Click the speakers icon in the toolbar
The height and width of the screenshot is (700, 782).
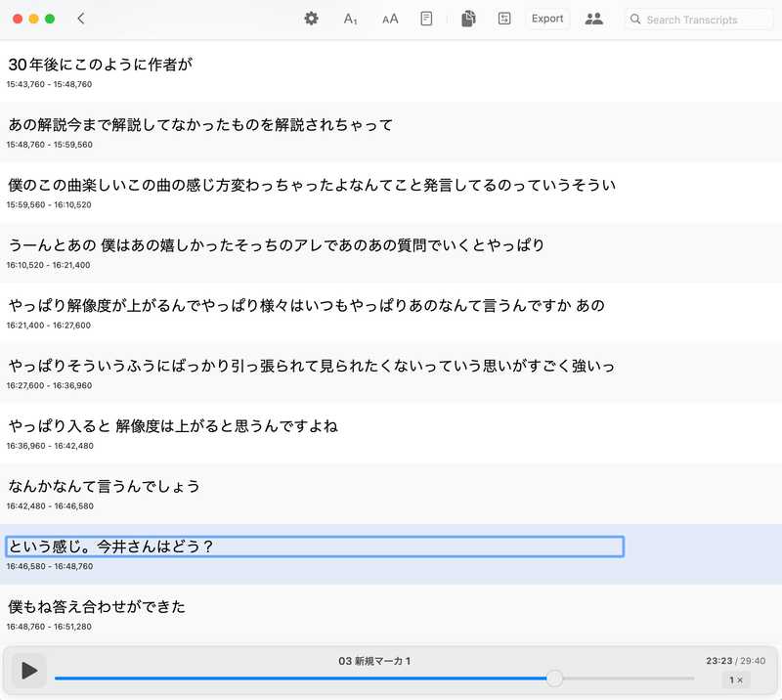(594, 18)
